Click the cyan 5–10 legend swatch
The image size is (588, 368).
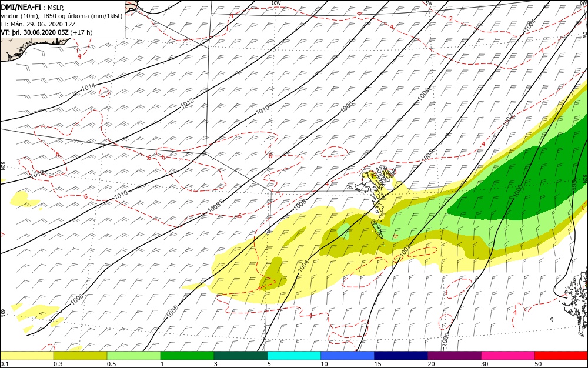(x=294, y=356)
